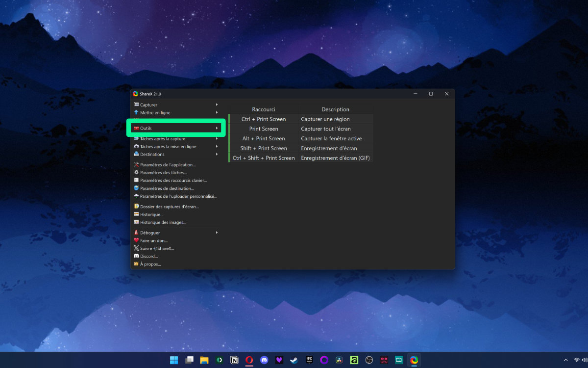Click the Raccourci column header

click(264, 109)
